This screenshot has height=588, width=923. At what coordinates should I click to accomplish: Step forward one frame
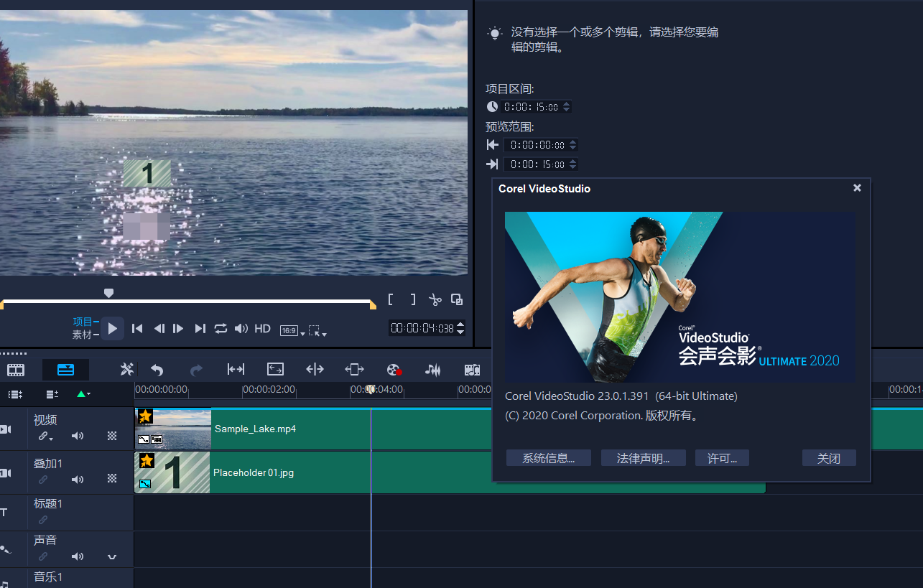(179, 328)
